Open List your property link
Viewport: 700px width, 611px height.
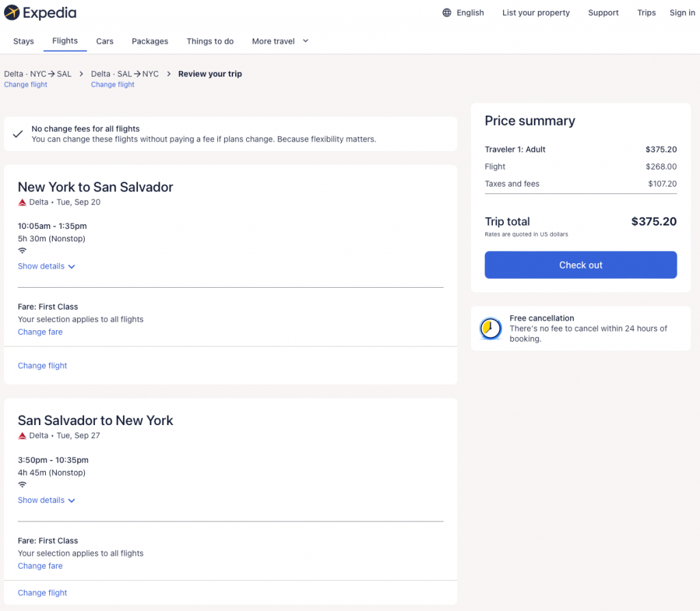tap(535, 13)
